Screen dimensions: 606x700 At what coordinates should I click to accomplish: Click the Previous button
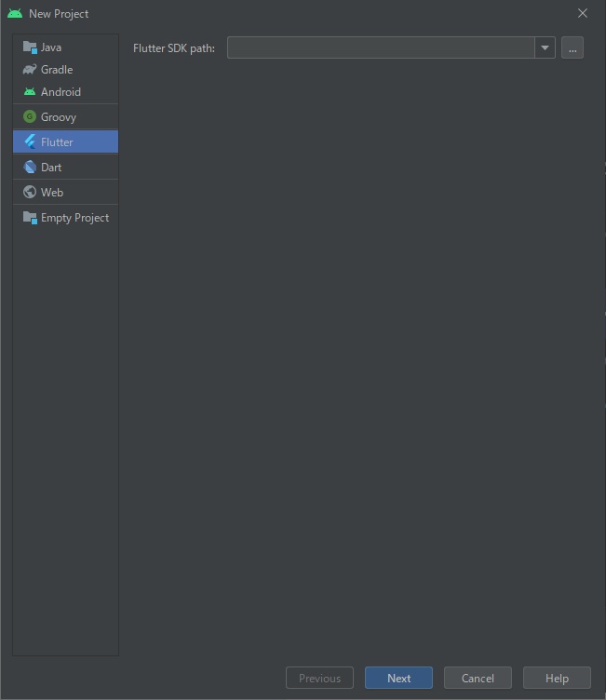pyautogui.click(x=319, y=678)
